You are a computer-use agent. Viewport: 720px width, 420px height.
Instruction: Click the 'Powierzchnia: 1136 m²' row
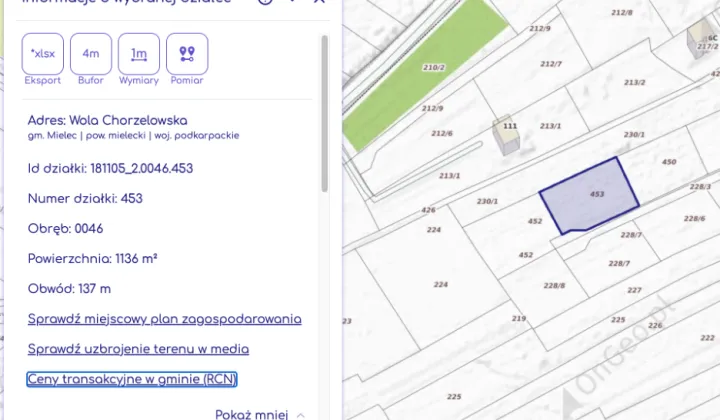(x=93, y=259)
